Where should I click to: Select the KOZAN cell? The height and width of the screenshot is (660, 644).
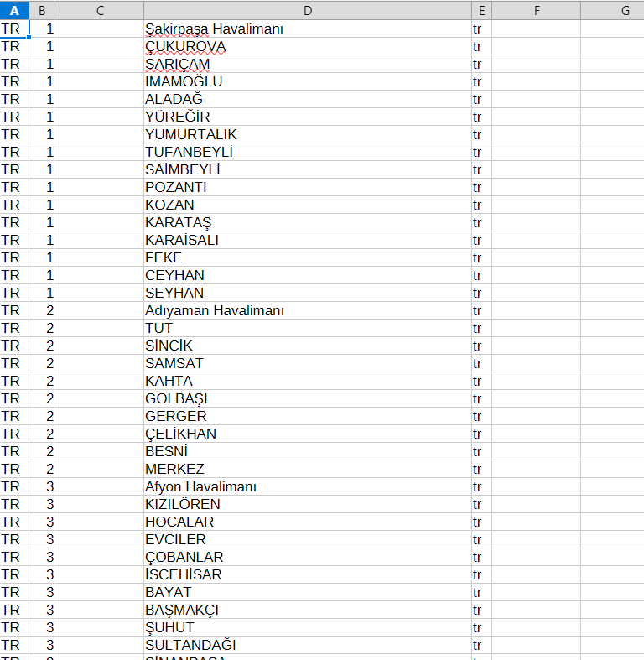pos(308,205)
